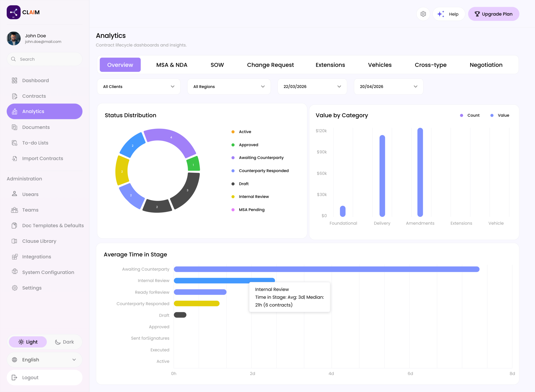Click the Awaiting Counterparty time bar
535x392 pixels.
coord(326,269)
